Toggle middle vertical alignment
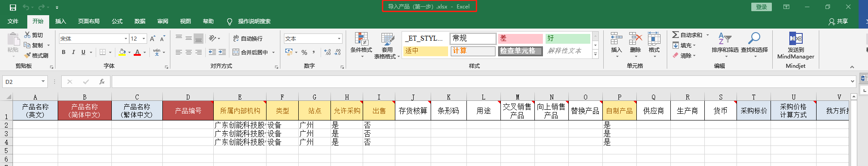The height and width of the screenshot is (166, 868). (x=189, y=38)
